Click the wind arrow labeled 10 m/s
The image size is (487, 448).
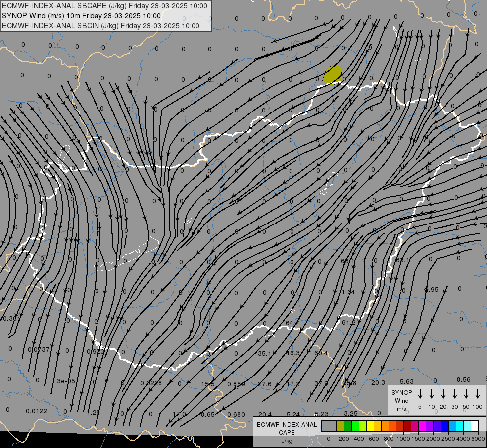point(431,393)
